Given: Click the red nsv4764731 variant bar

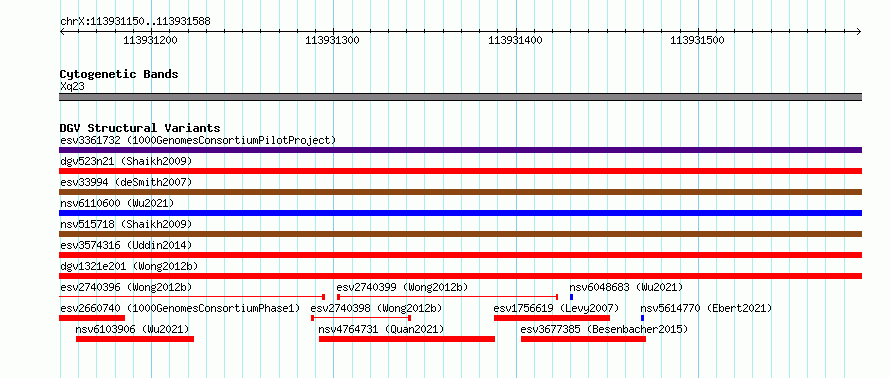Looking at the screenshot, I should [407, 339].
